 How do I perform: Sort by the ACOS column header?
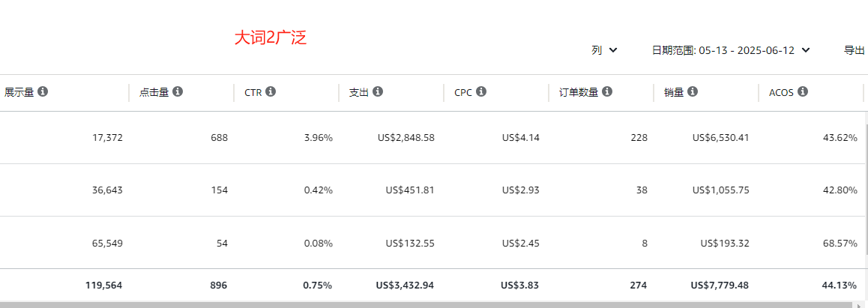pos(782,92)
